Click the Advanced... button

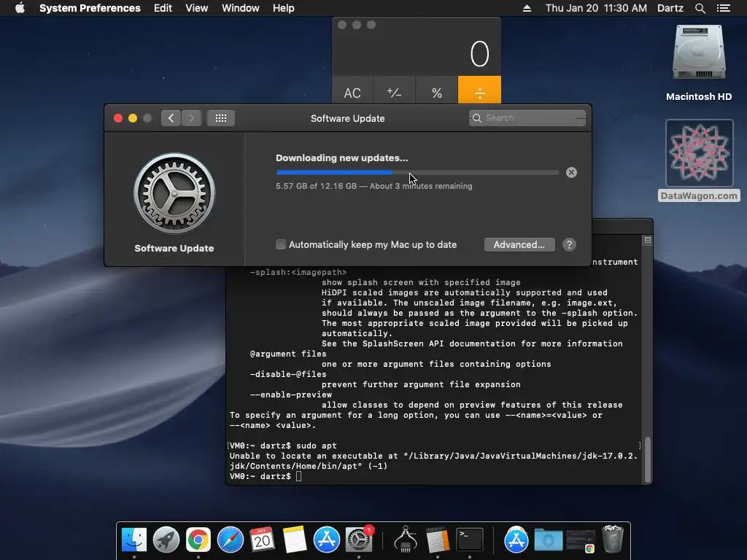pos(519,245)
